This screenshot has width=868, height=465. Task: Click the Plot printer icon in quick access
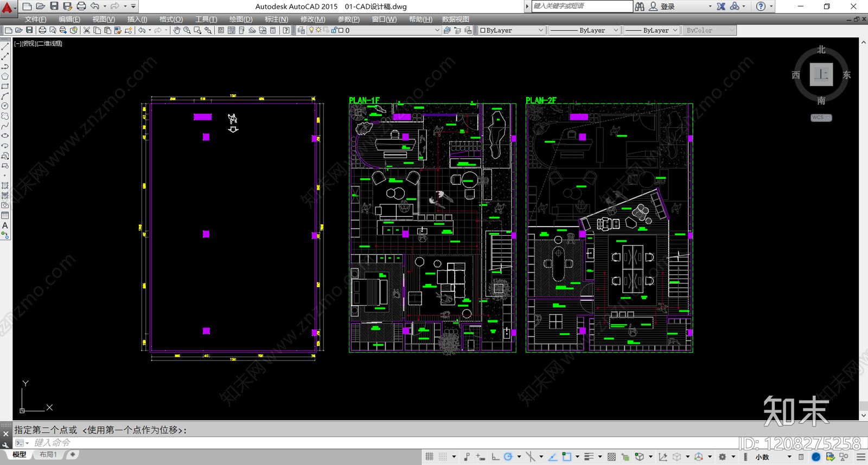coord(81,6)
